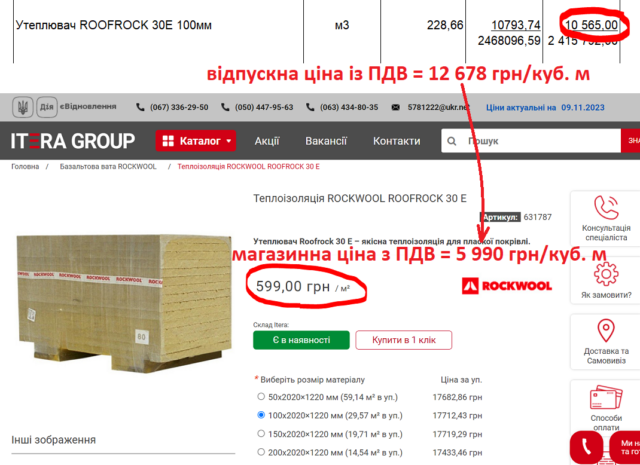Open the Акції menu item
Viewport: 640px width, 465px height.
point(267,141)
